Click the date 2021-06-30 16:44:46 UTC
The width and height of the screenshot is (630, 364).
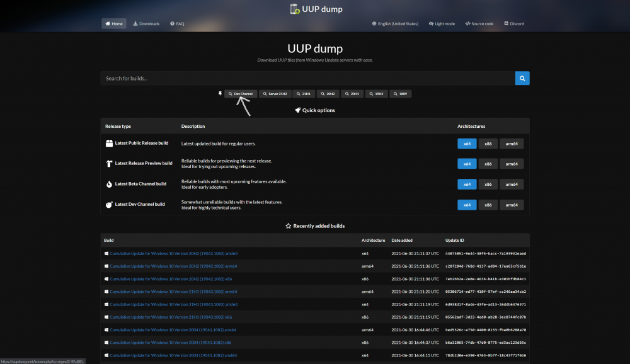[x=415, y=330]
